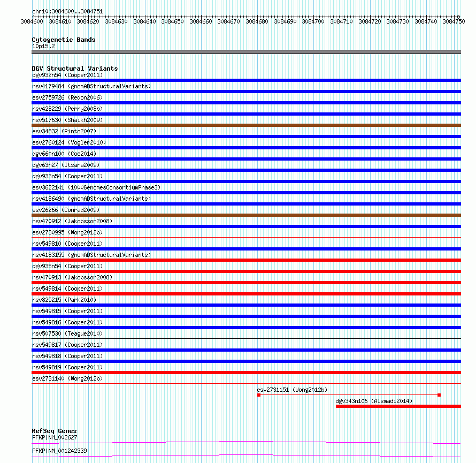
Task: Select nsv549819 (Cooper2011) label
Action: pos(67,367)
